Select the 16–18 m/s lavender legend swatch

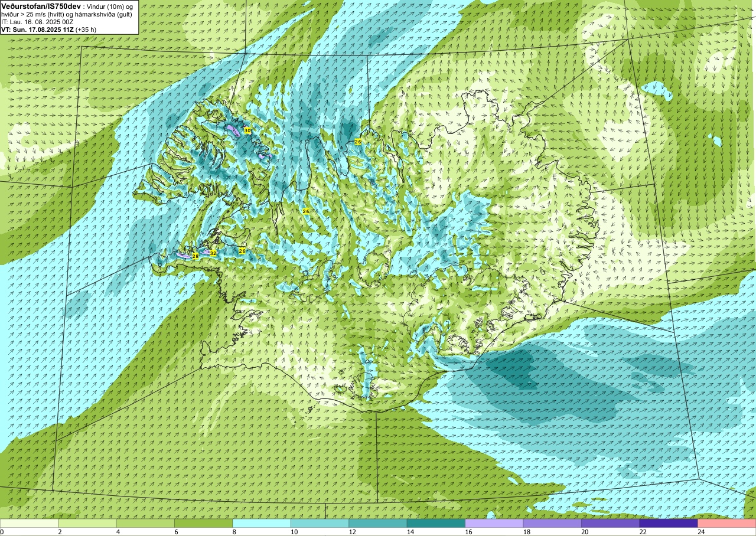tap(494, 524)
